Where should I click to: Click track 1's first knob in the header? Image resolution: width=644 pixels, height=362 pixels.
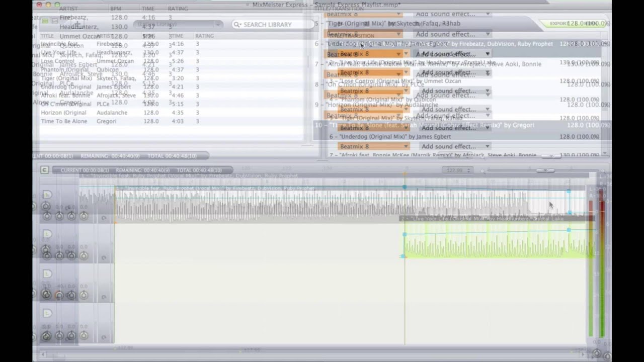click(x=47, y=216)
